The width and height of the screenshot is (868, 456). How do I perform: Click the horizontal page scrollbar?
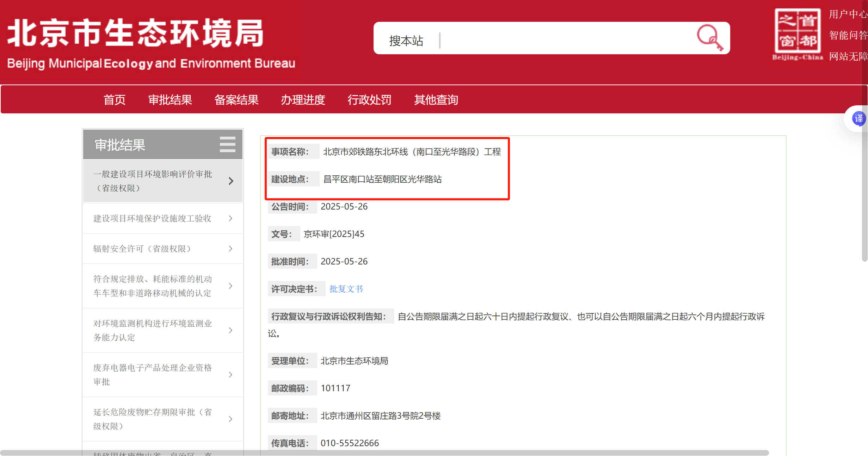tap(384, 453)
